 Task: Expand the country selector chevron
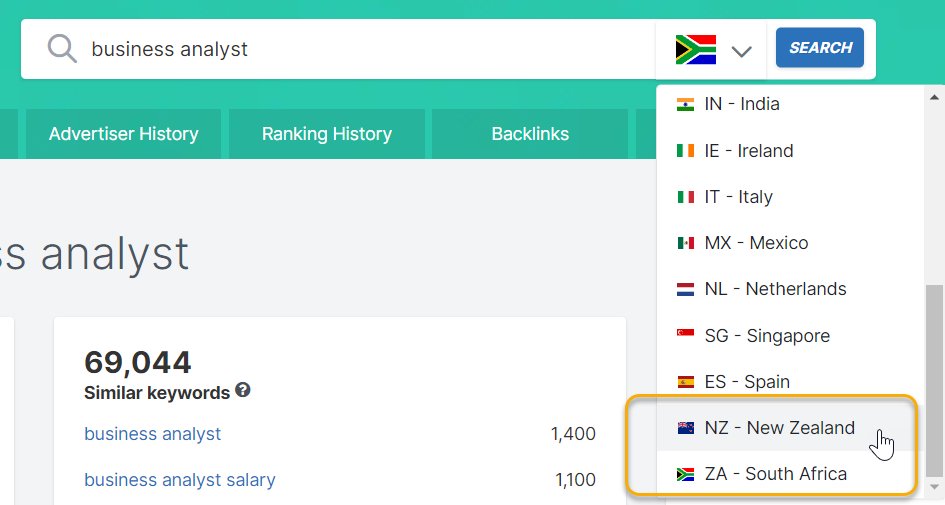point(741,51)
